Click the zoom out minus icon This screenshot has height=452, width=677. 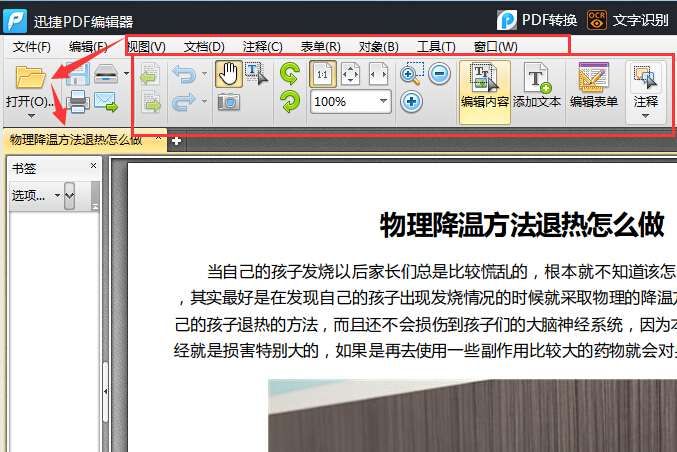pyautogui.click(x=440, y=74)
